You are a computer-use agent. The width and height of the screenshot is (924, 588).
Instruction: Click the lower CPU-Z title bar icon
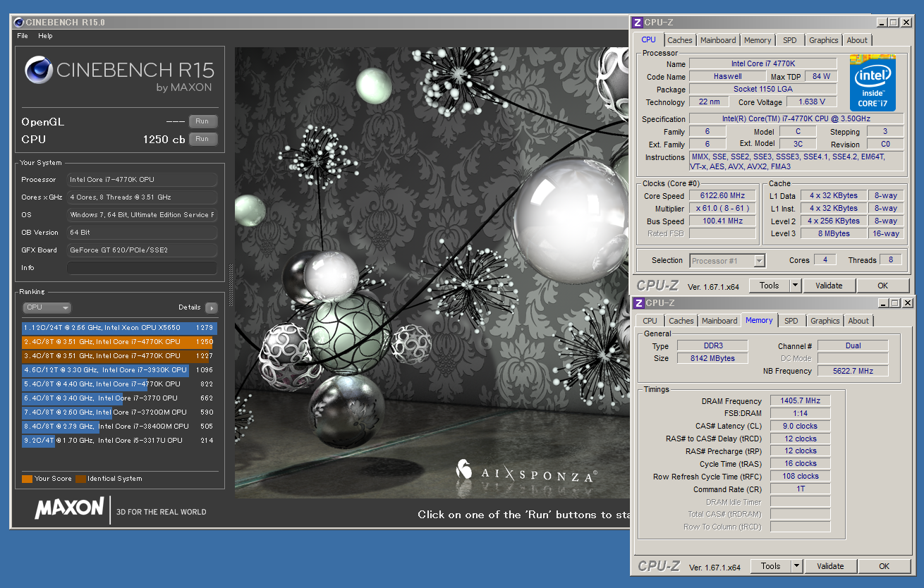639,303
